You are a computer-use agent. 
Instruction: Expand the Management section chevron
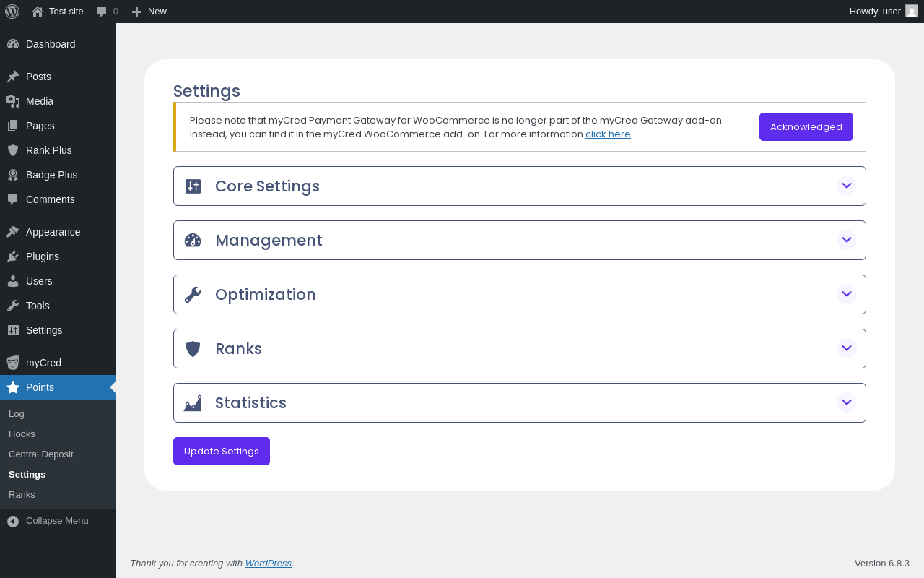click(847, 240)
